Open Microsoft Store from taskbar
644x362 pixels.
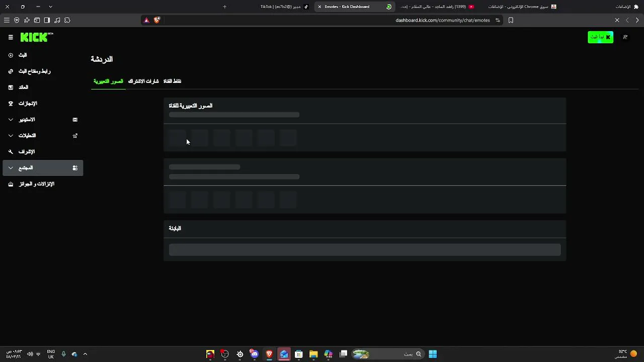coord(299,354)
